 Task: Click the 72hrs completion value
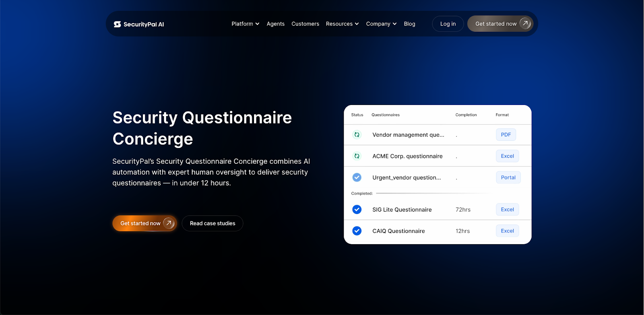(x=463, y=210)
